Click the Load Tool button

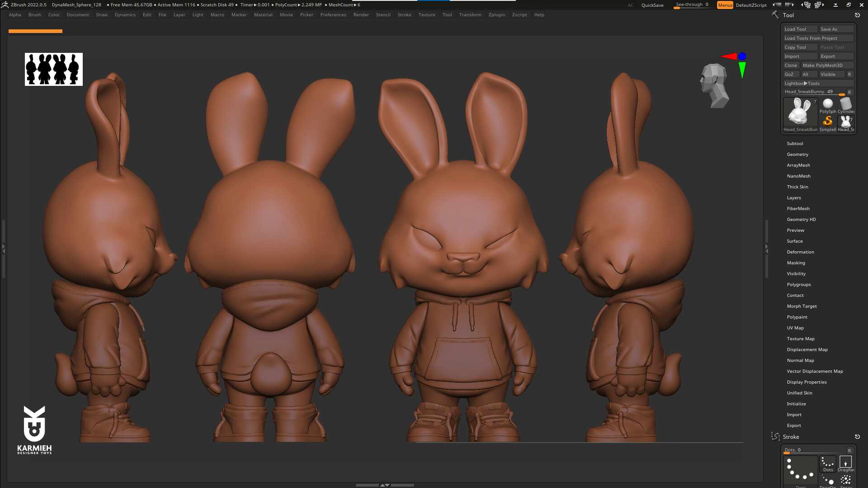click(800, 29)
